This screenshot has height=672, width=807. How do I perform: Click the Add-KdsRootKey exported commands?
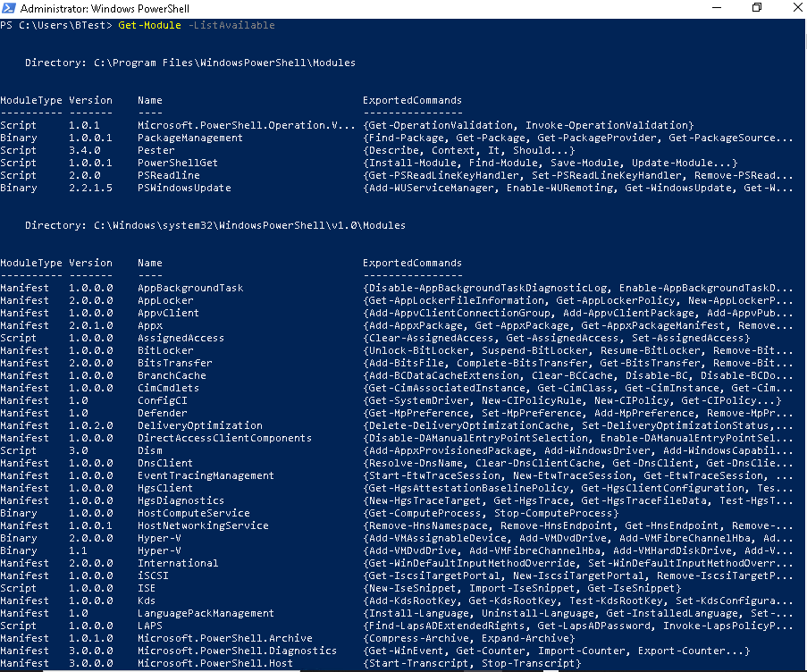click(578, 601)
